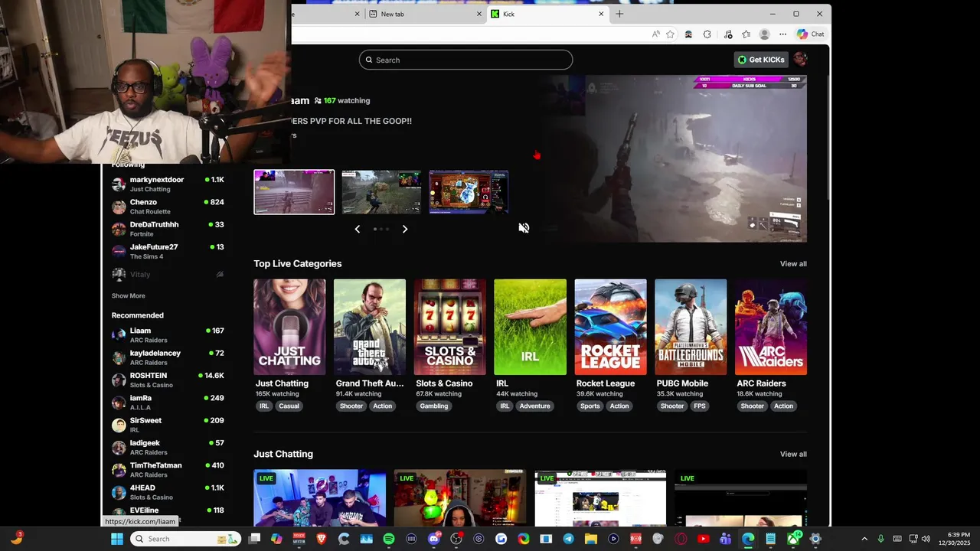Close the New tab browser tab
Image resolution: width=980 pixels, height=551 pixels.
tap(480, 14)
